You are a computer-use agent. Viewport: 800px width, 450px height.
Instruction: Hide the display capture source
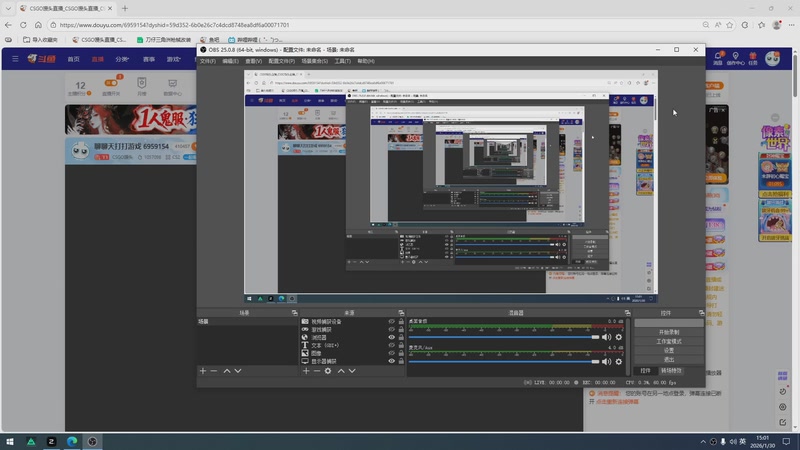391,361
